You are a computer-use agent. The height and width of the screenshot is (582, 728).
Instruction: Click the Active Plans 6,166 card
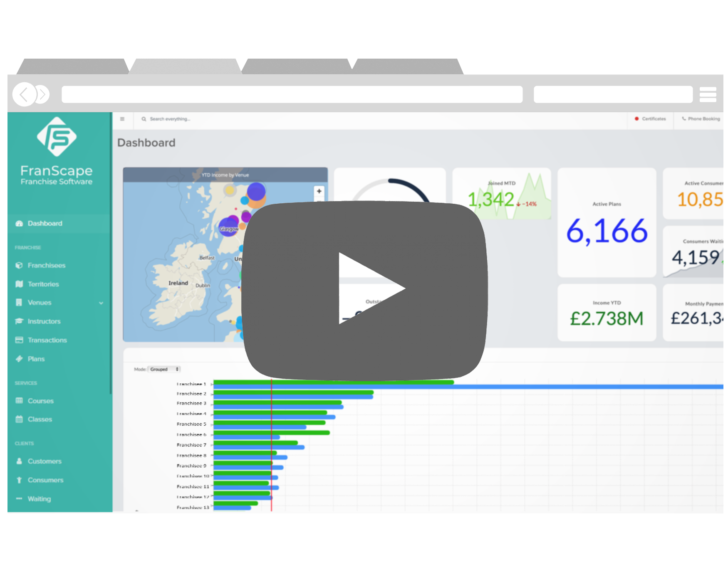[607, 223]
